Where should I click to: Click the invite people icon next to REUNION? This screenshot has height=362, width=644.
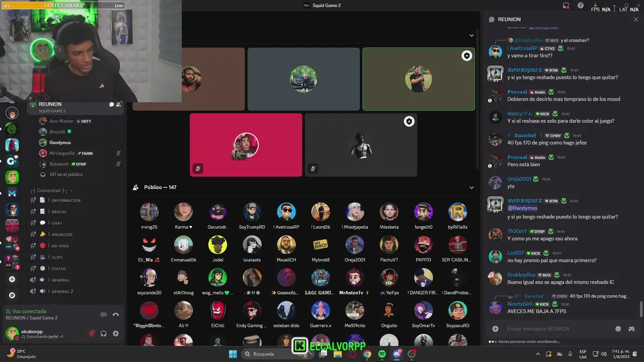(x=119, y=105)
